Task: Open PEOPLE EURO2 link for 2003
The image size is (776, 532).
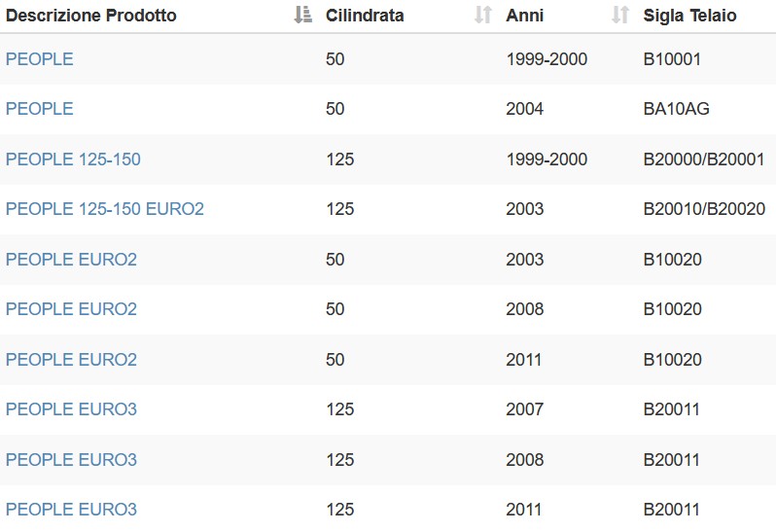Action: 71,260
